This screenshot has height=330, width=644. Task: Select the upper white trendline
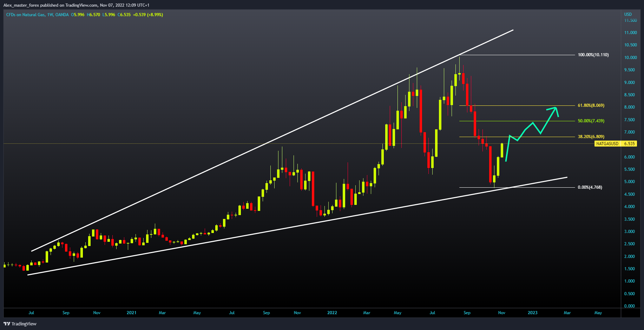point(272,140)
